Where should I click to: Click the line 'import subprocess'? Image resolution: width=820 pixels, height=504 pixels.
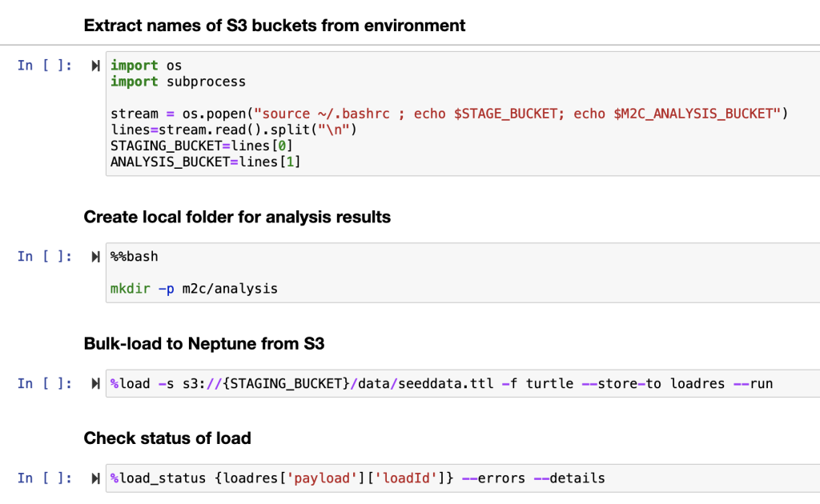(x=178, y=82)
